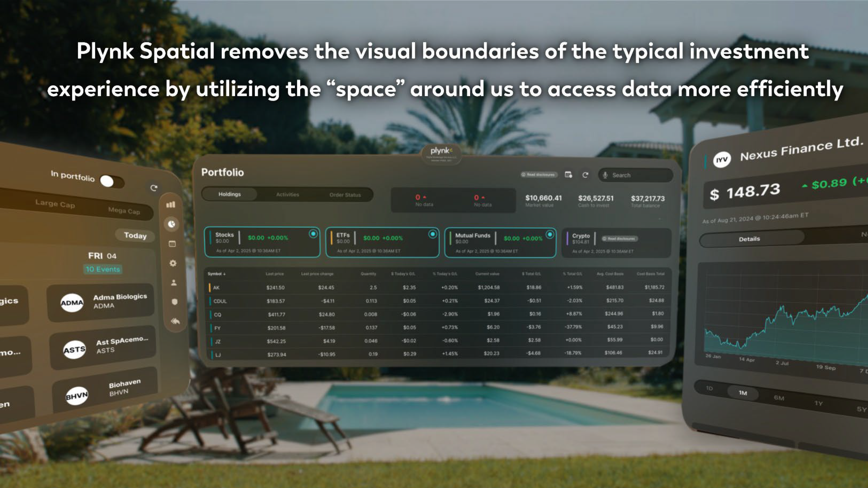Refresh the Portfolio panel
868x488 pixels.
point(585,175)
